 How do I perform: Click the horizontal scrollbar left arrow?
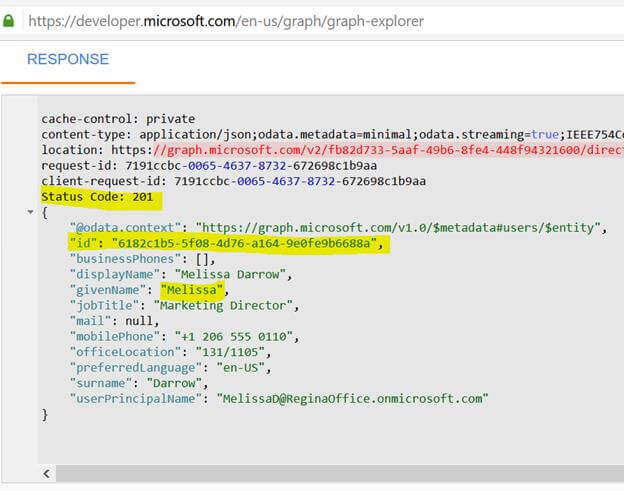coord(47,473)
